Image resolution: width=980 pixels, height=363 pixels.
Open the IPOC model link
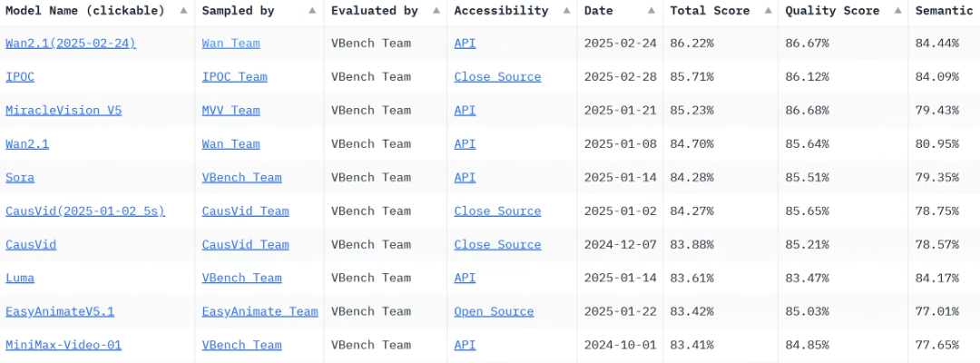coord(20,77)
